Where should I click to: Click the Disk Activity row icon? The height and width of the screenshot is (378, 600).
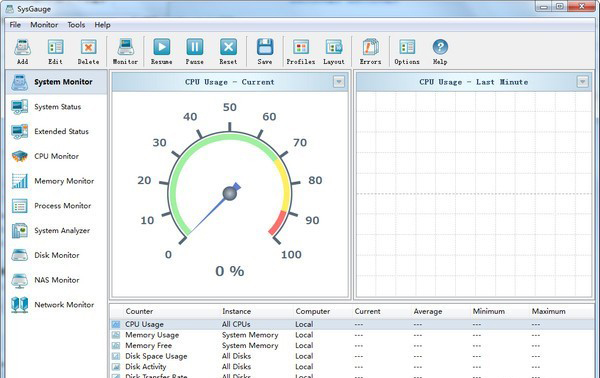116,367
